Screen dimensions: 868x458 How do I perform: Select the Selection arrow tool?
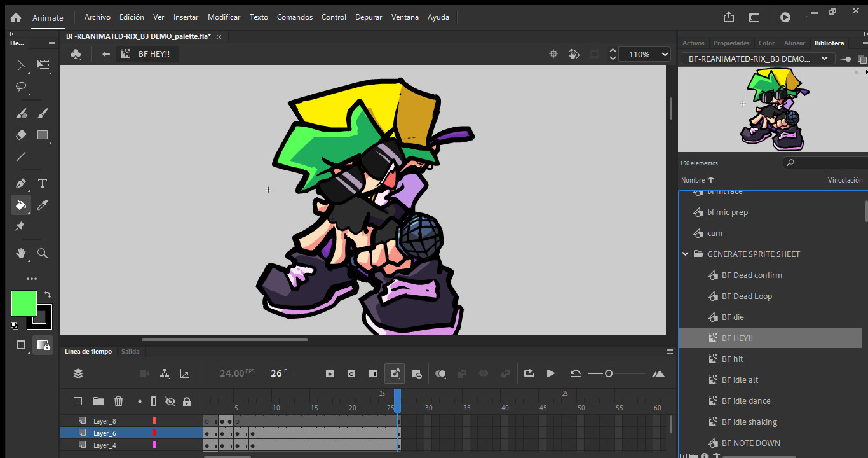point(21,65)
